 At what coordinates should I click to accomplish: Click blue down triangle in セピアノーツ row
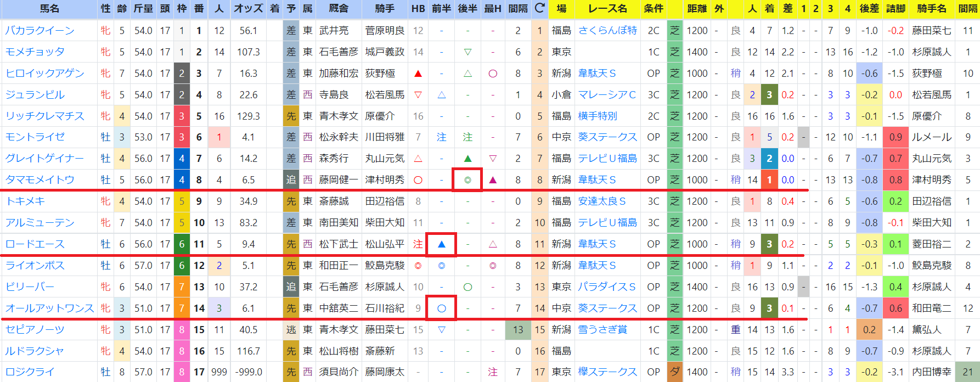pos(442,330)
